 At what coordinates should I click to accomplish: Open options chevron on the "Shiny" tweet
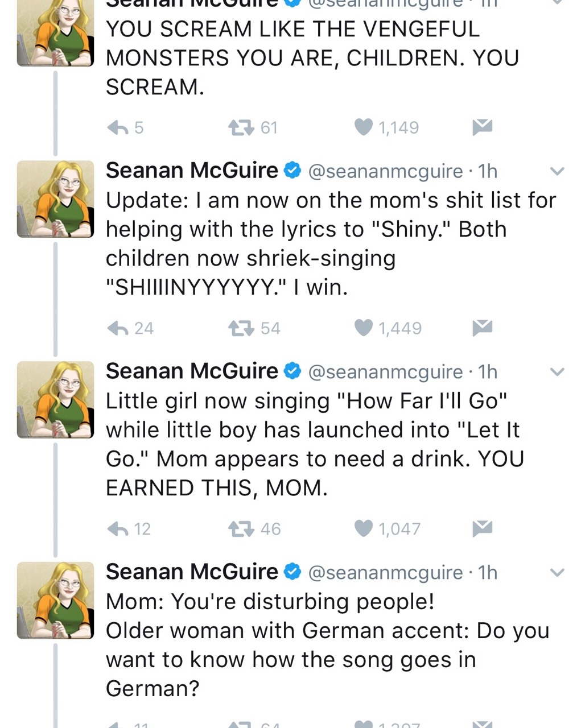[558, 171]
